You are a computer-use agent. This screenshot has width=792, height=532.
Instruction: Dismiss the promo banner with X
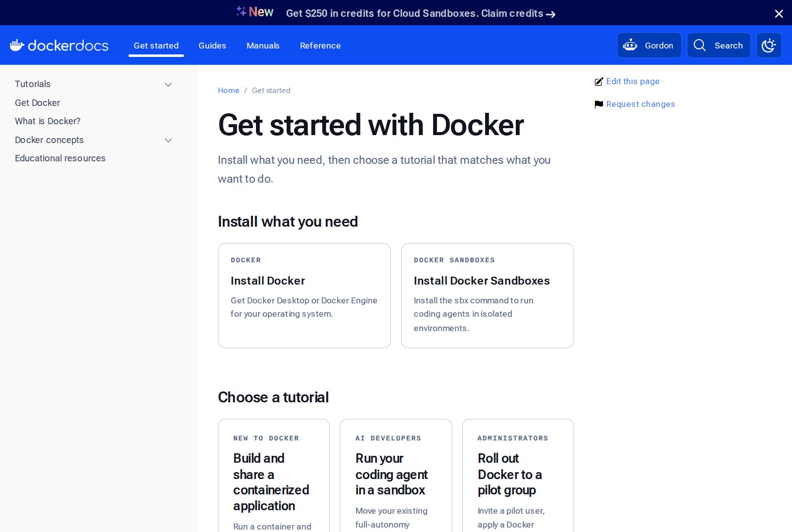[779, 14]
